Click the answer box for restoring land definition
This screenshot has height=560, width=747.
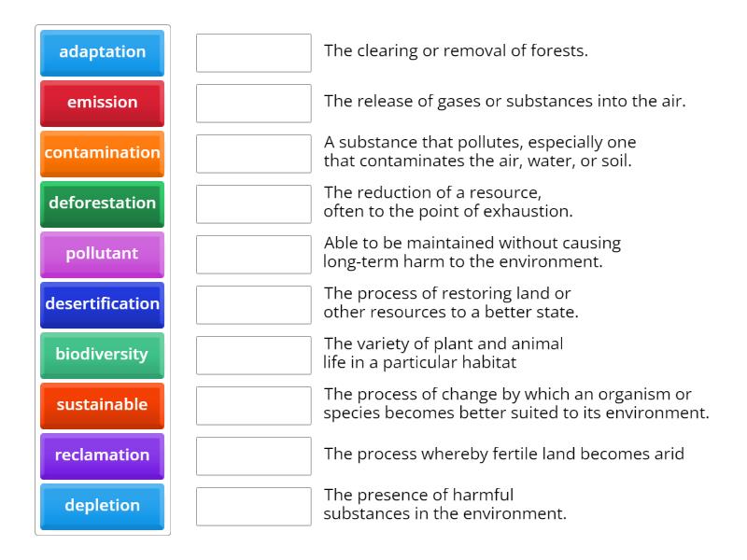[x=253, y=304]
